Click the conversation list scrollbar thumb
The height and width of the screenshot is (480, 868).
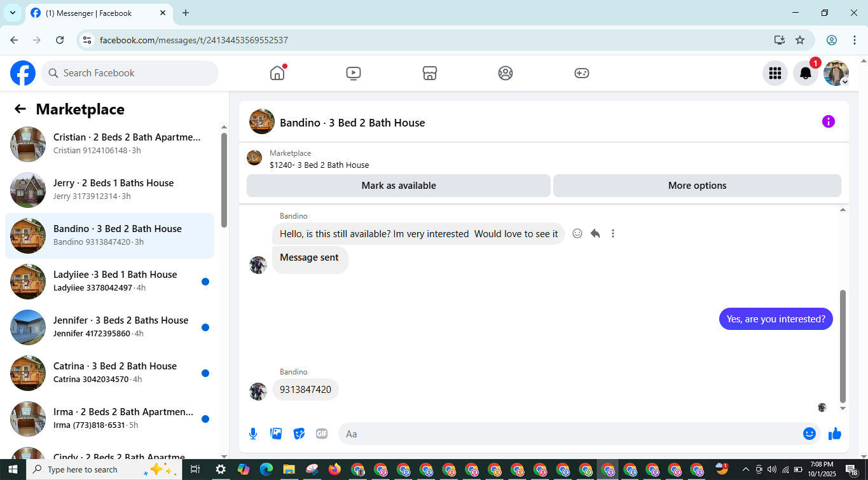pyautogui.click(x=224, y=180)
